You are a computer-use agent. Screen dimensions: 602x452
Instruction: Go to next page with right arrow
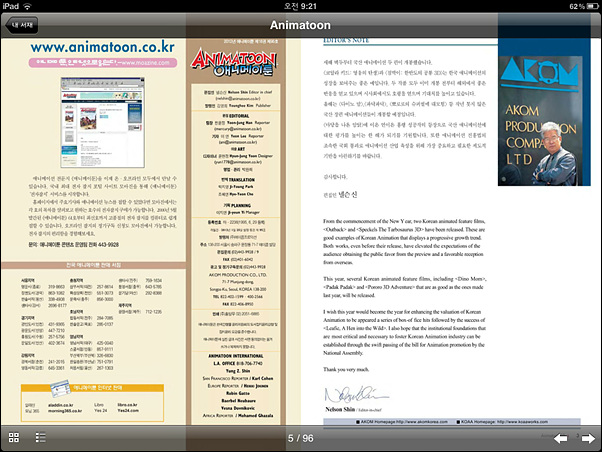[x=588, y=438]
